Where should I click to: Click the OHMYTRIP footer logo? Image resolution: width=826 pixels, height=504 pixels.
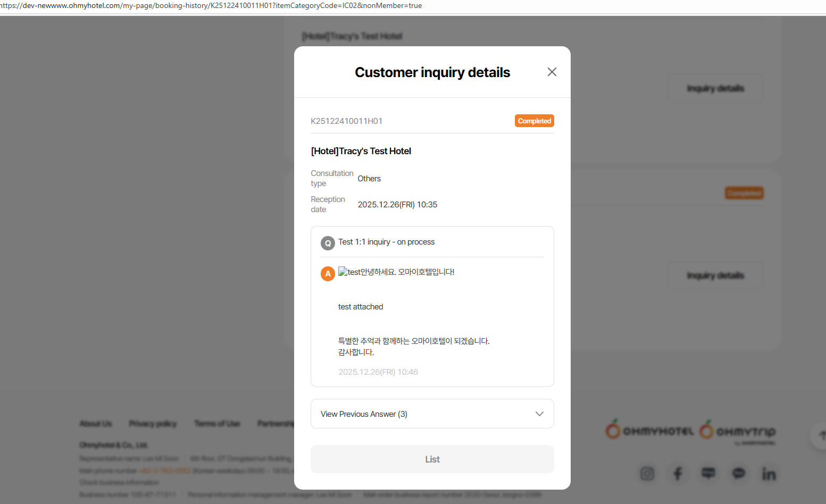[x=737, y=431]
